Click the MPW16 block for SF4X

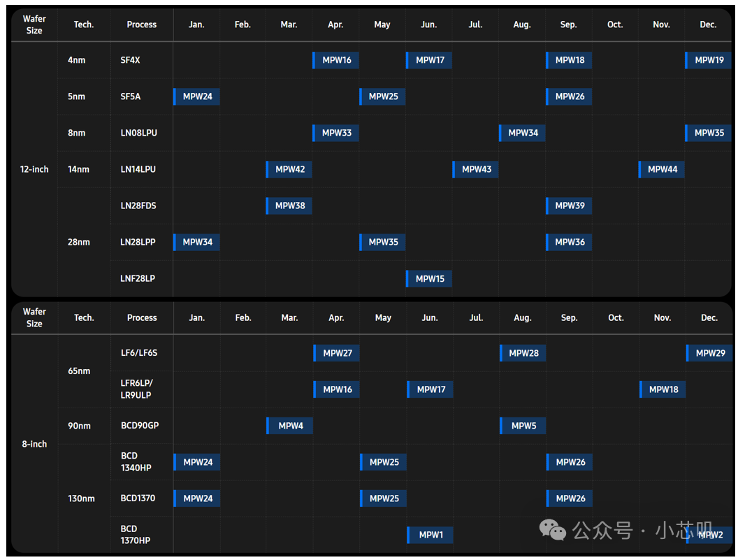(x=335, y=60)
